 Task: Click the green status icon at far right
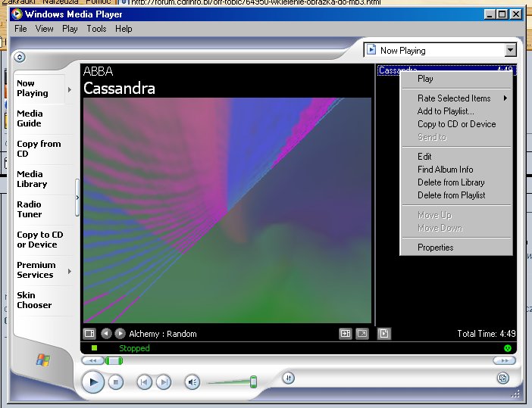[508, 348]
